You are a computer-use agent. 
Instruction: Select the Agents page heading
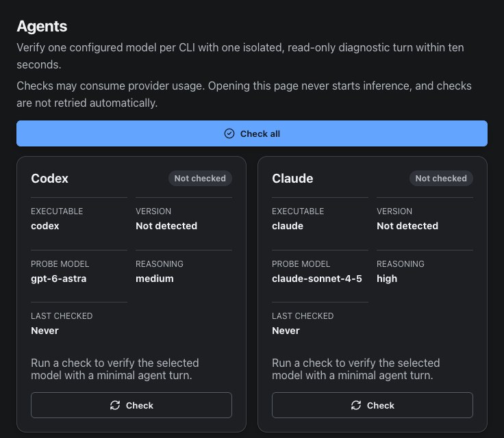[42, 27]
